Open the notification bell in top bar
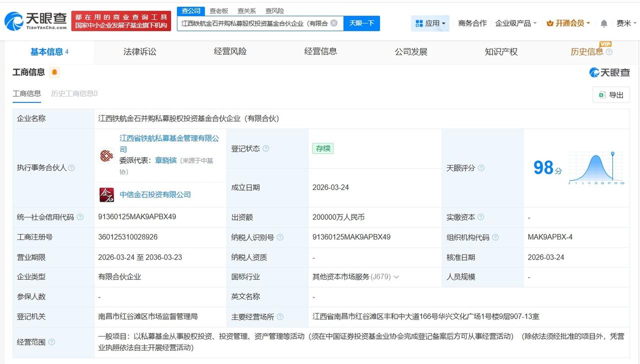This screenshot has width=640, height=364. point(603,23)
